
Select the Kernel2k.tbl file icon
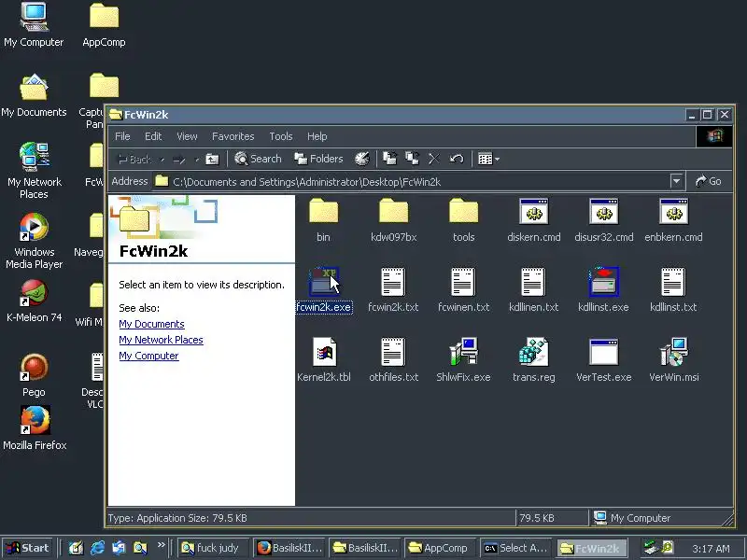324,352
